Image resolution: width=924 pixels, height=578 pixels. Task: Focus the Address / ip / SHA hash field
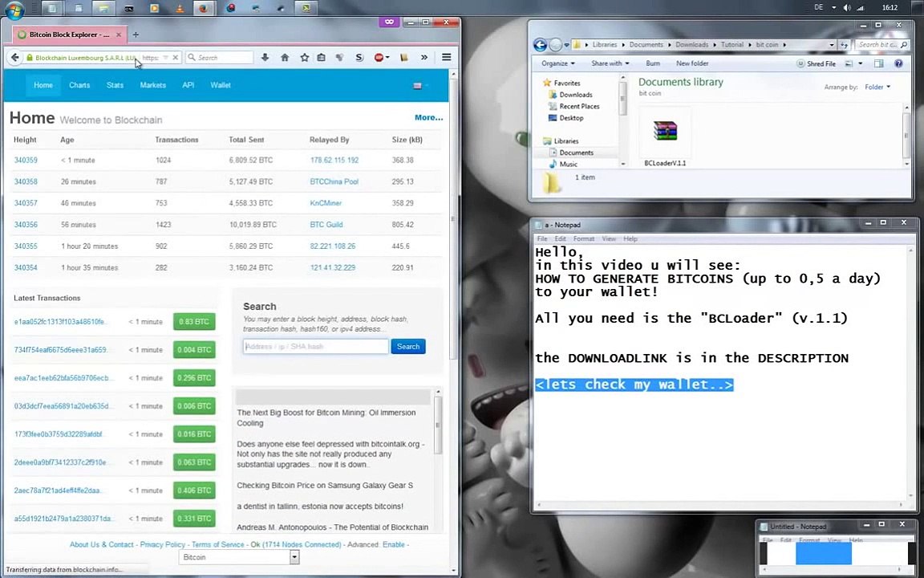(315, 346)
